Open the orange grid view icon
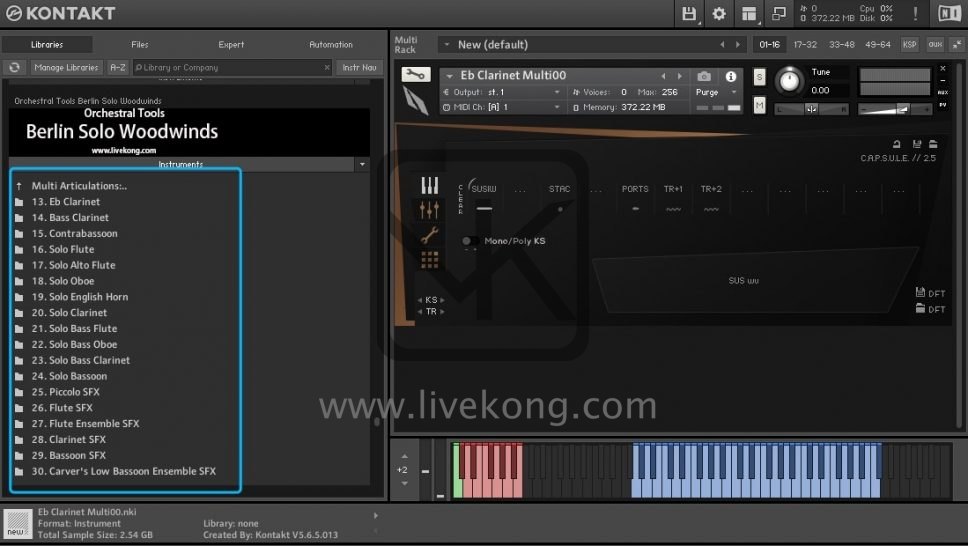Viewport: 968px width, 546px height. 430,260
